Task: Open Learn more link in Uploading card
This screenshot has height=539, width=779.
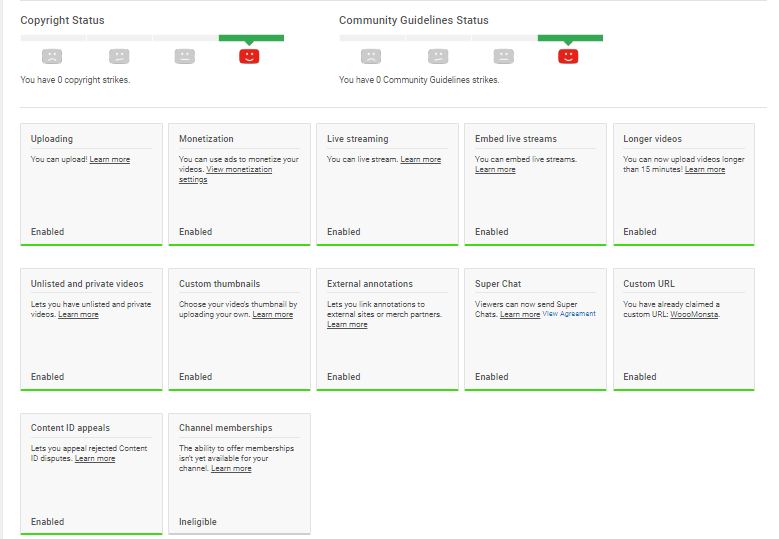Action: tap(110, 159)
